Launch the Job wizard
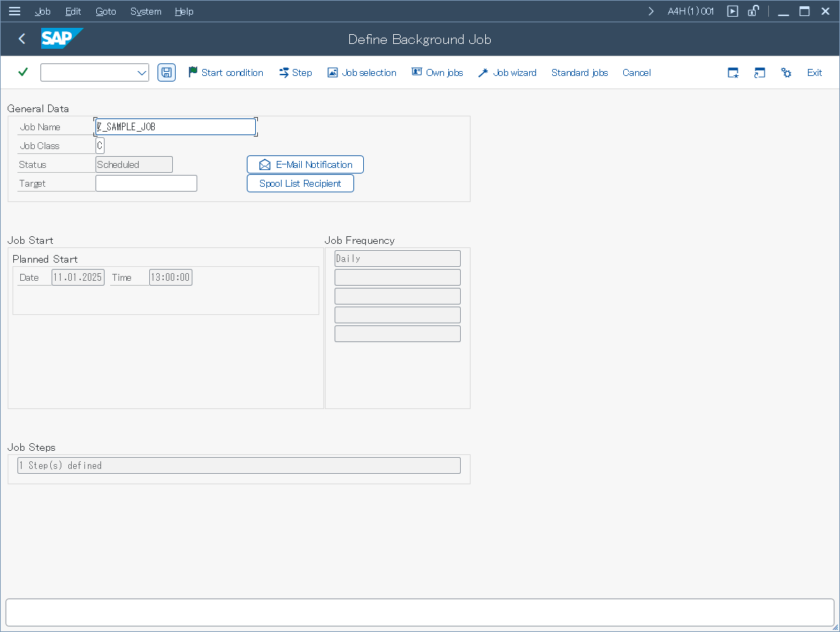 pos(507,72)
